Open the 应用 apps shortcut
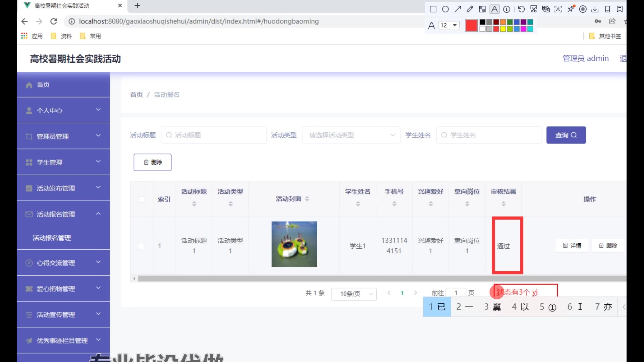Viewport: 644px width, 362px height. pos(32,36)
